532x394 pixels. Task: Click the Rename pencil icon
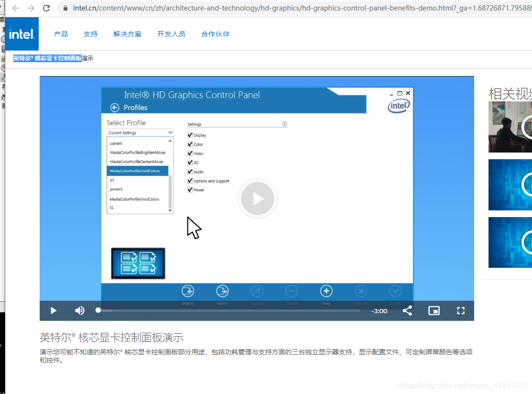[257, 291]
